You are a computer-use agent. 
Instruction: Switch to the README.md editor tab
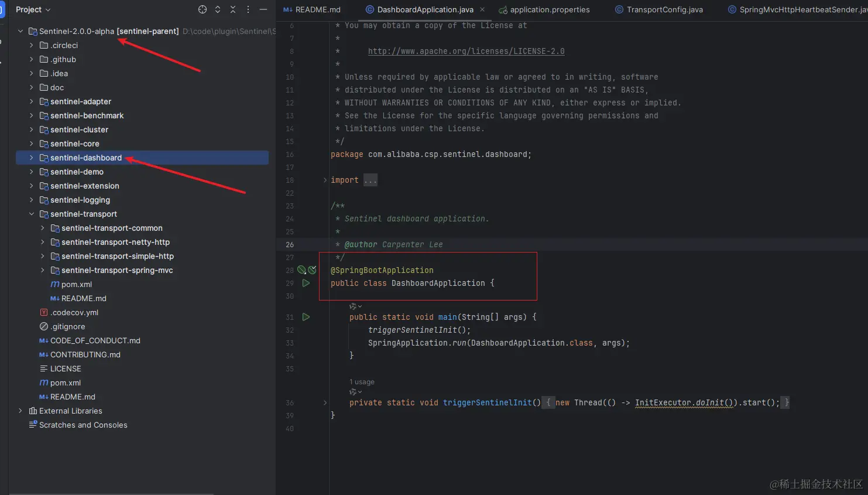312,9
